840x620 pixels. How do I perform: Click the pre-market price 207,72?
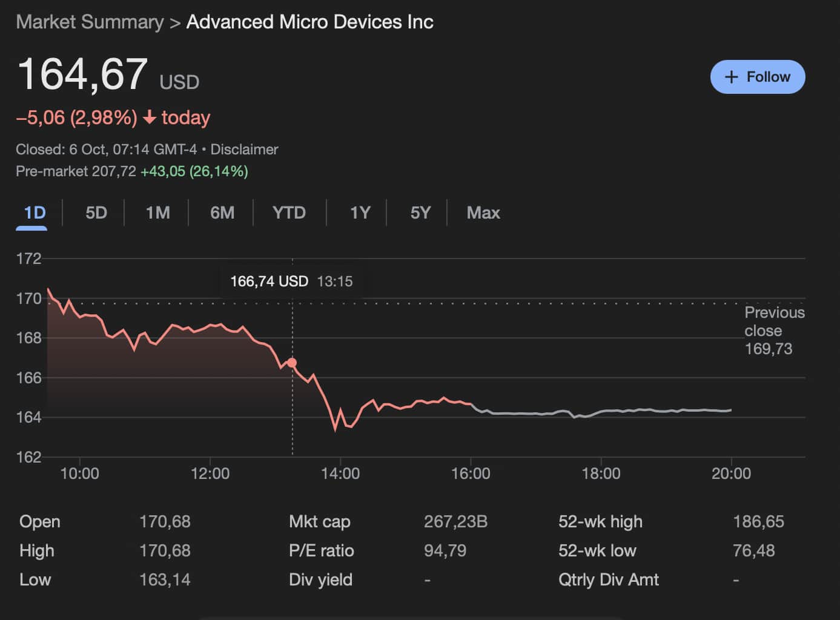[x=114, y=171]
